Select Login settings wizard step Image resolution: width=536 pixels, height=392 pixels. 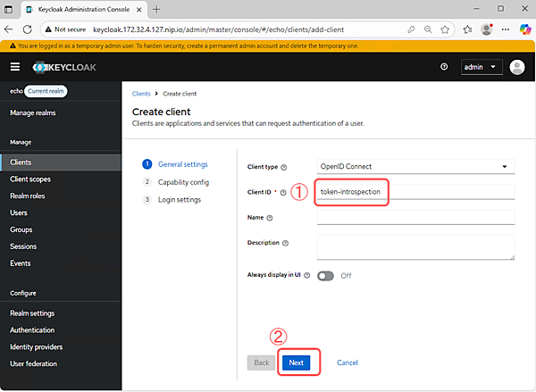tap(179, 200)
